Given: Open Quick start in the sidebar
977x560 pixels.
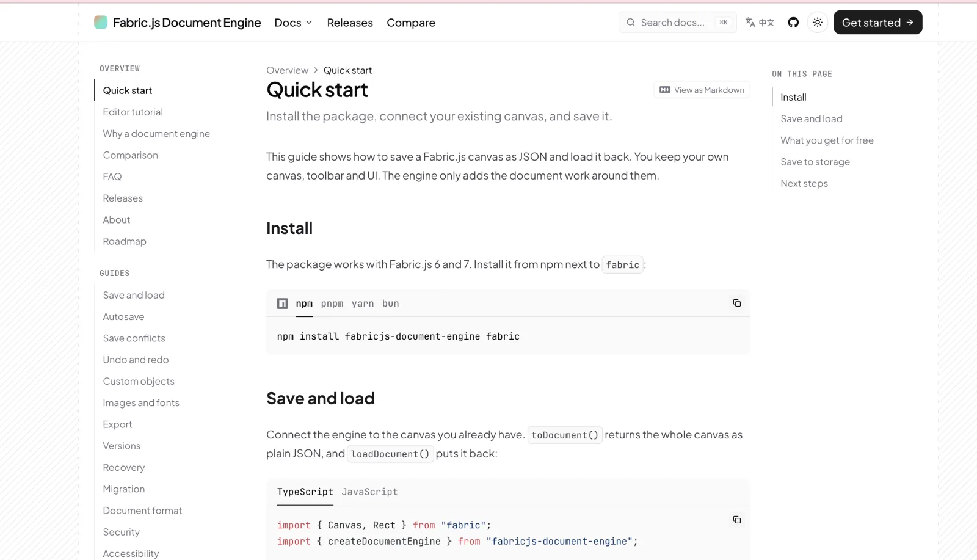Looking at the screenshot, I should coord(128,90).
